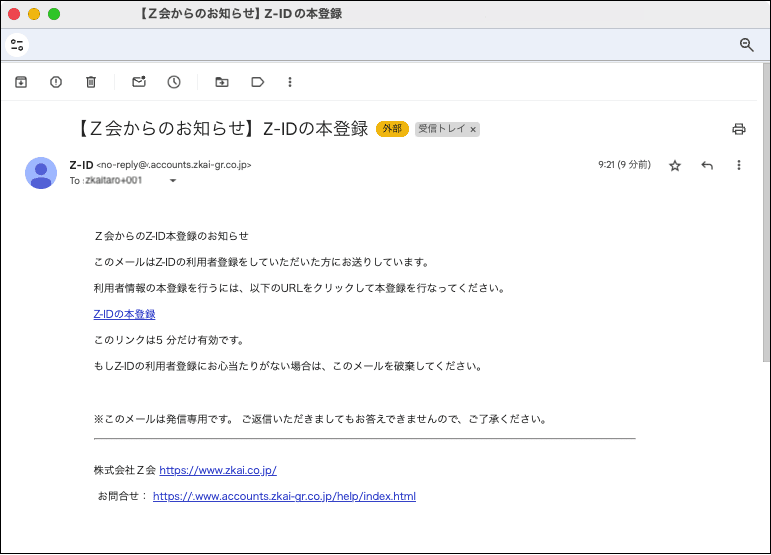Open search with the magnifier icon

(x=746, y=45)
